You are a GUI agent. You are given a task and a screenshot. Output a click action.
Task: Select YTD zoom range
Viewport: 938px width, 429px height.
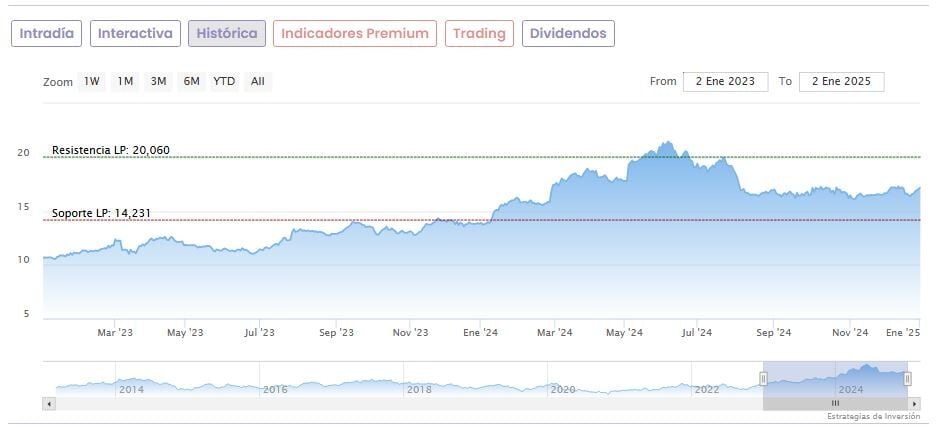point(224,81)
